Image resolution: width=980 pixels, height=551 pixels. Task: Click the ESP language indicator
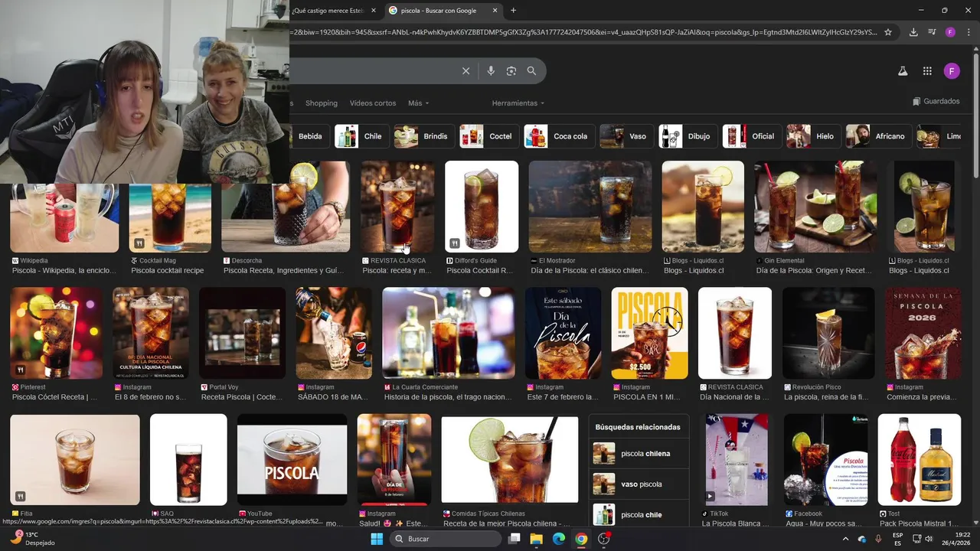(x=897, y=539)
